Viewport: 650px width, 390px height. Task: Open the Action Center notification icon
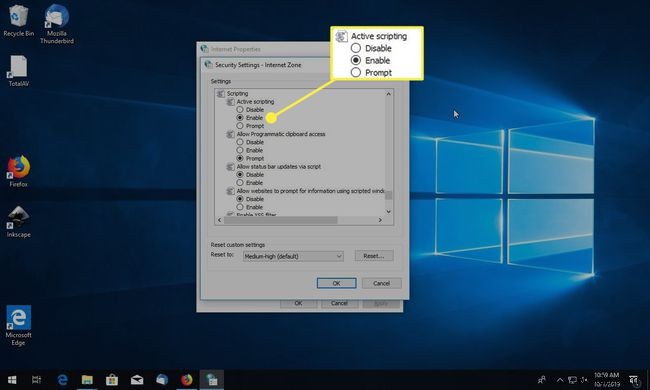pyautogui.click(x=634, y=380)
